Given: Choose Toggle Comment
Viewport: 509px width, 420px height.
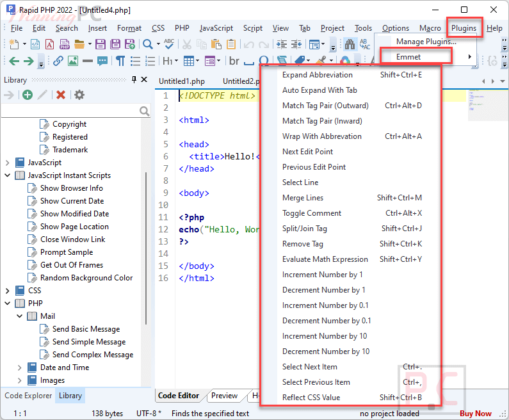Looking at the screenshot, I should click(x=351, y=213).
